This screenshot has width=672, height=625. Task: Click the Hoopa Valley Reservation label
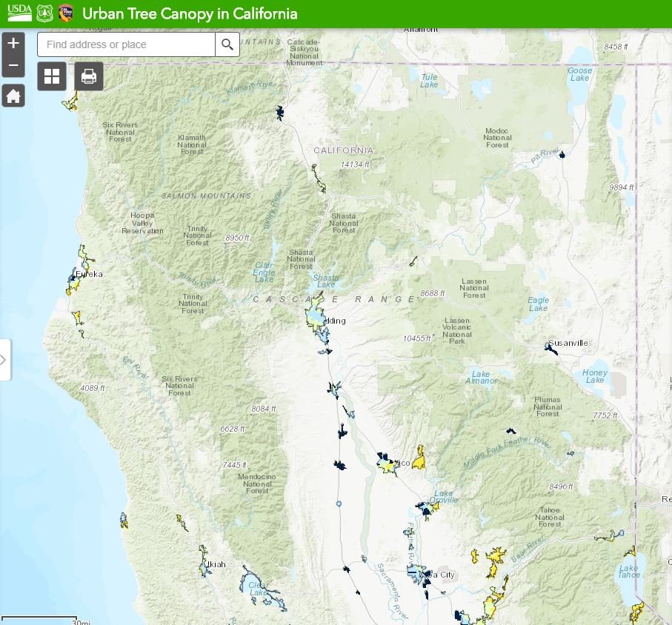click(142, 223)
